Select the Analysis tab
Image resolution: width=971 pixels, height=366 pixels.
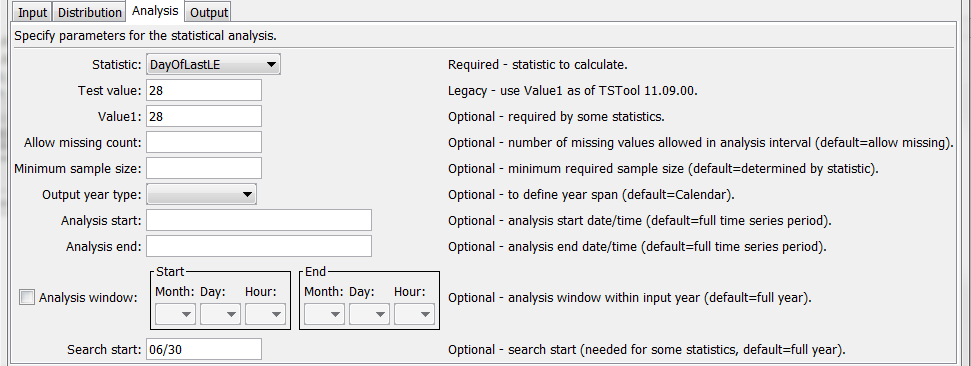(155, 11)
